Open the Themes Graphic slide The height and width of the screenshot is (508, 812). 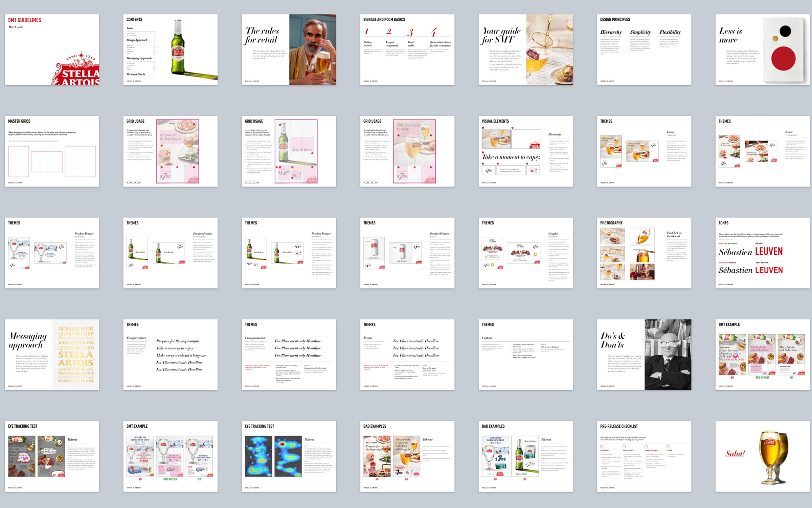coord(526,253)
